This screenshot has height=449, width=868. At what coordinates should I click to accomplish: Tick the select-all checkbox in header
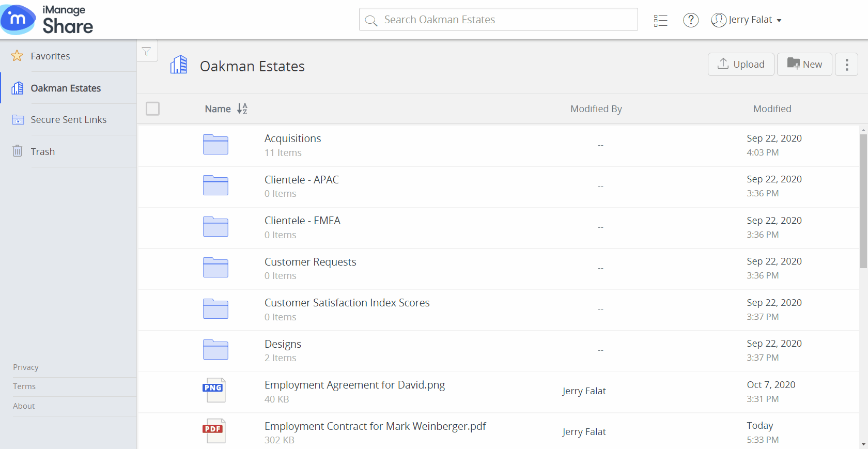[152, 109]
